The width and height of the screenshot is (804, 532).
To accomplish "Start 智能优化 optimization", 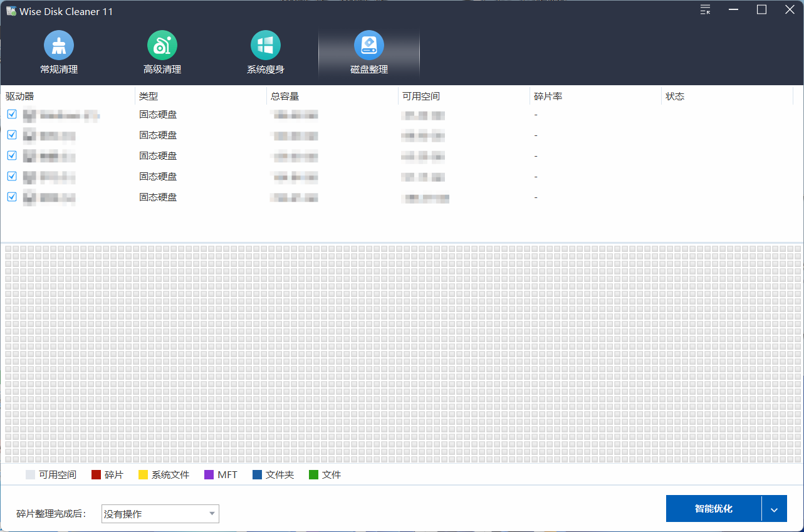I will point(714,509).
